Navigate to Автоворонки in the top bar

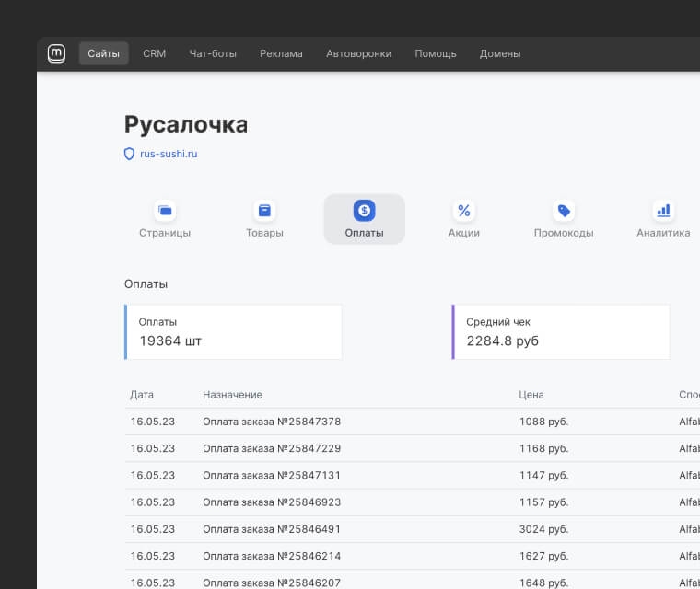[x=358, y=53]
